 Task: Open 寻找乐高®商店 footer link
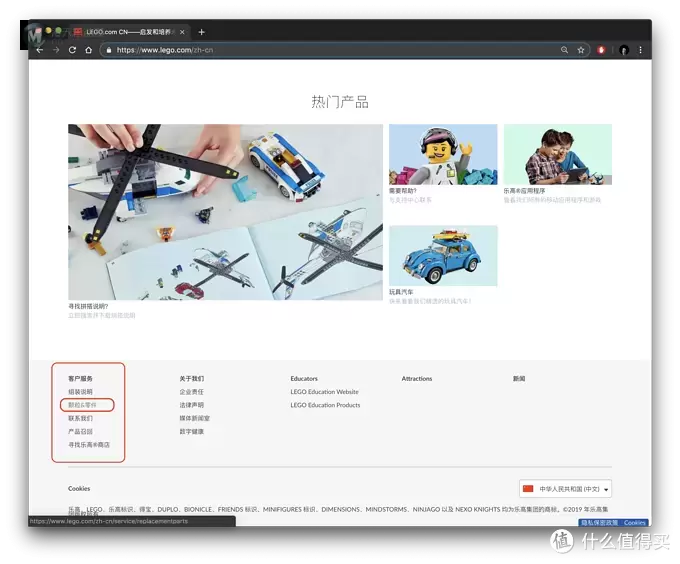pyautogui.click(x=89, y=445)
